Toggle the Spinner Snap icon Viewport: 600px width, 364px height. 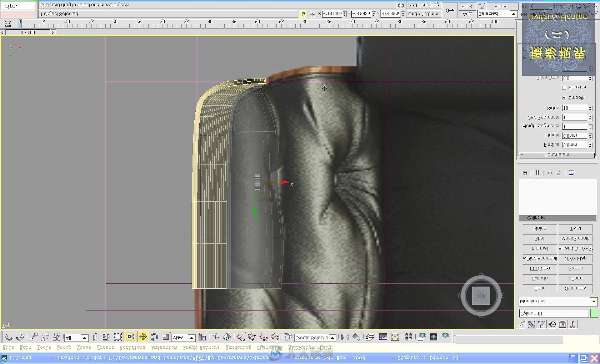click(x=275, y=337)
